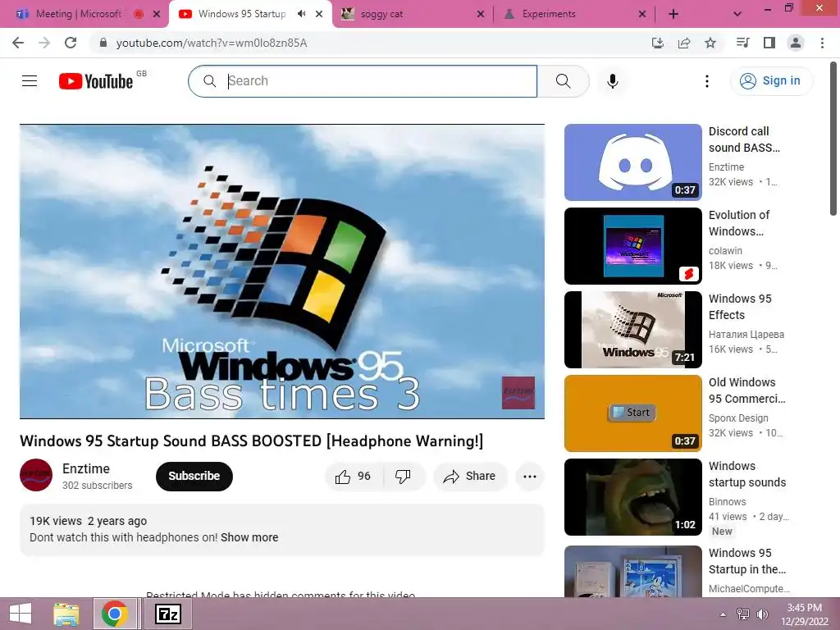Click Chrome icon in taskbar
840x630 pixels.
(114, 614)
